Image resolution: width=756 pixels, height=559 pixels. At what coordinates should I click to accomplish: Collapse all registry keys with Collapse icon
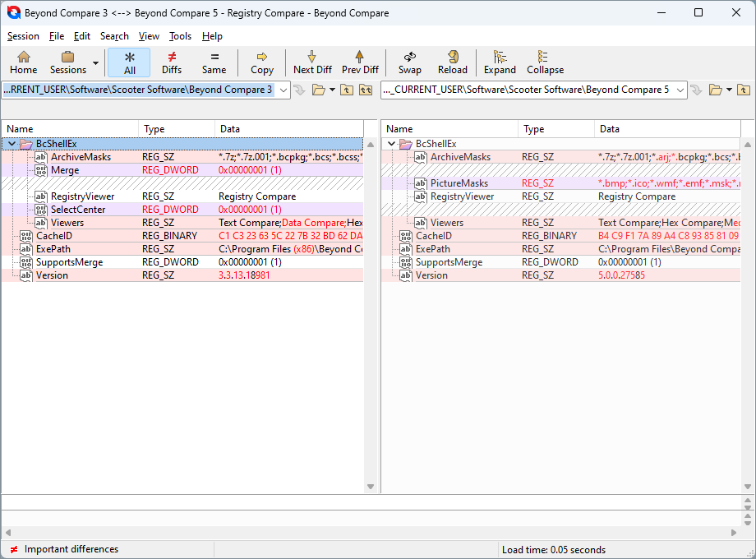[x=545, y=62]
